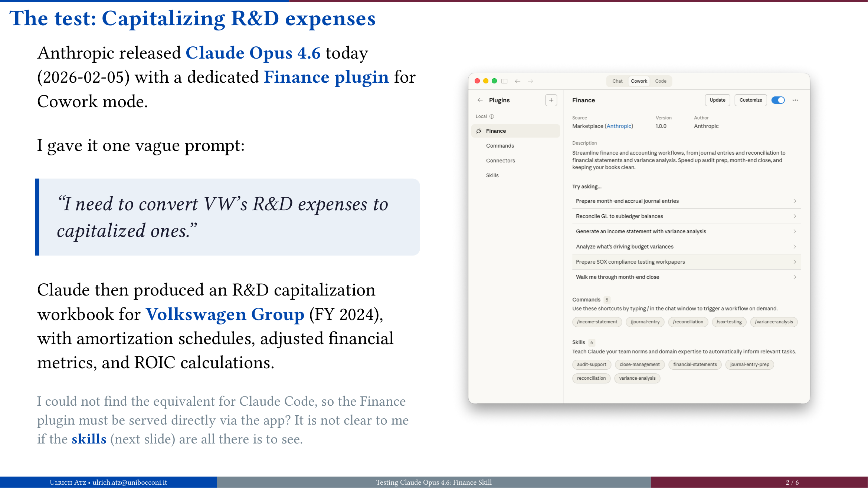Image resolution: width=868 pixels, height=488 pixels.
Task: Click the Finance plugin icon in sidebar
Action: coord(479,131)
